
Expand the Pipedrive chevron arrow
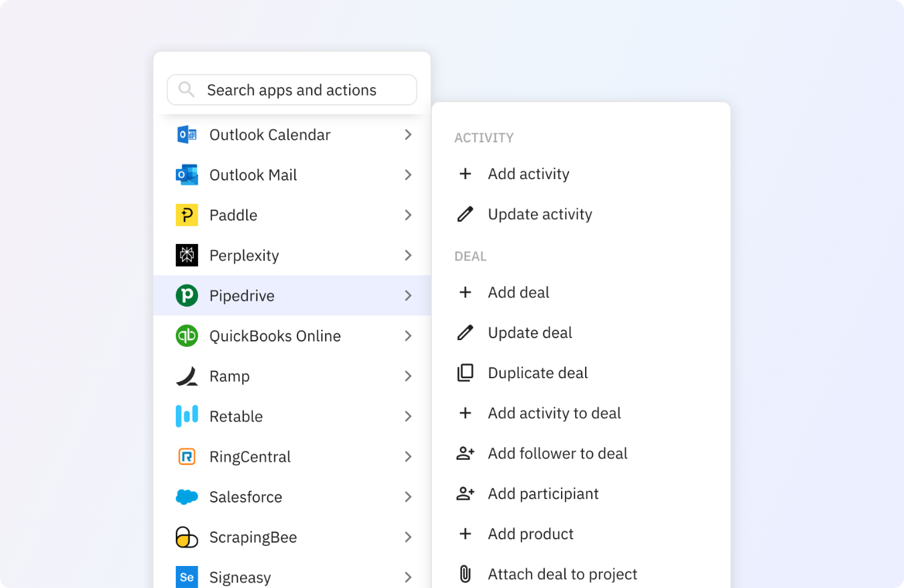[x=408, y=295]
